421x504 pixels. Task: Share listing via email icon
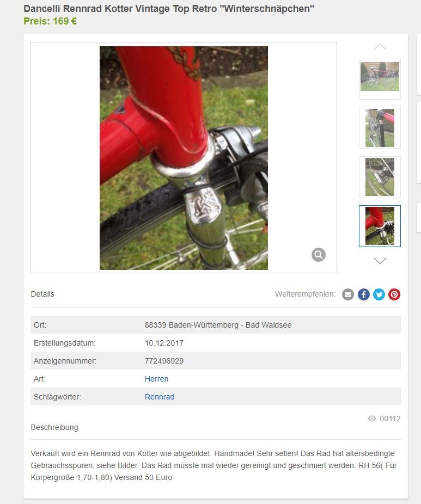(x=347, y=294)
